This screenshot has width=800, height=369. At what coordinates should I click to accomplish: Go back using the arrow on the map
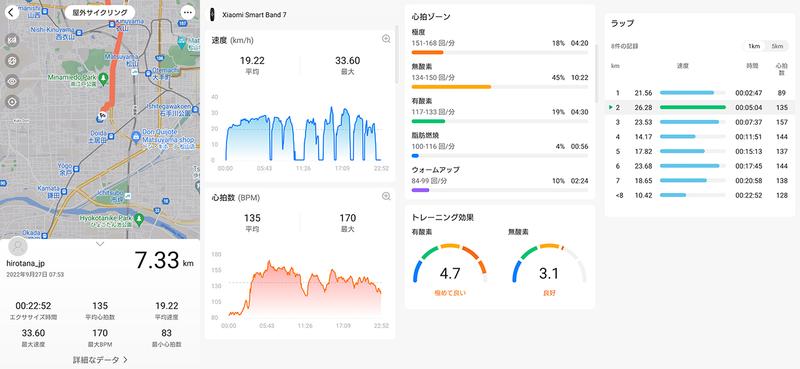(12, 12)
